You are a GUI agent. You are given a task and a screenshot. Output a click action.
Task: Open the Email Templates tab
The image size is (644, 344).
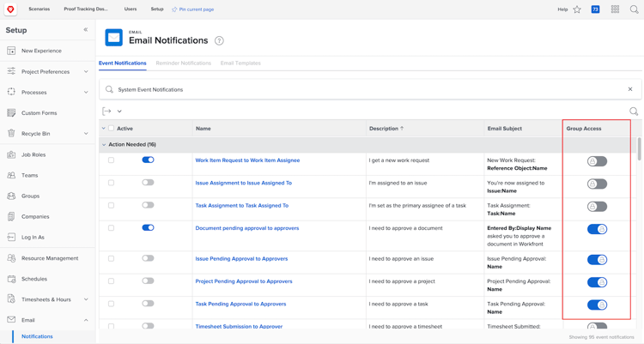(240, 63)
